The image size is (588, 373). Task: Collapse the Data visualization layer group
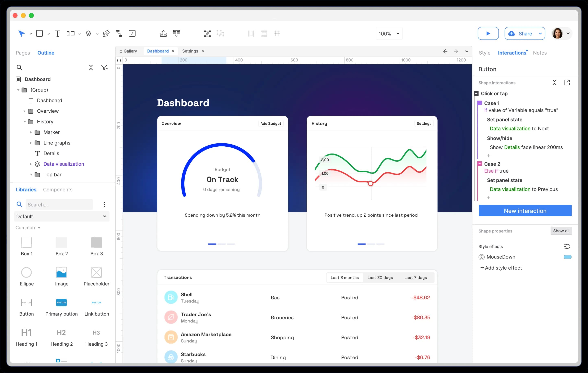[31, 164]
